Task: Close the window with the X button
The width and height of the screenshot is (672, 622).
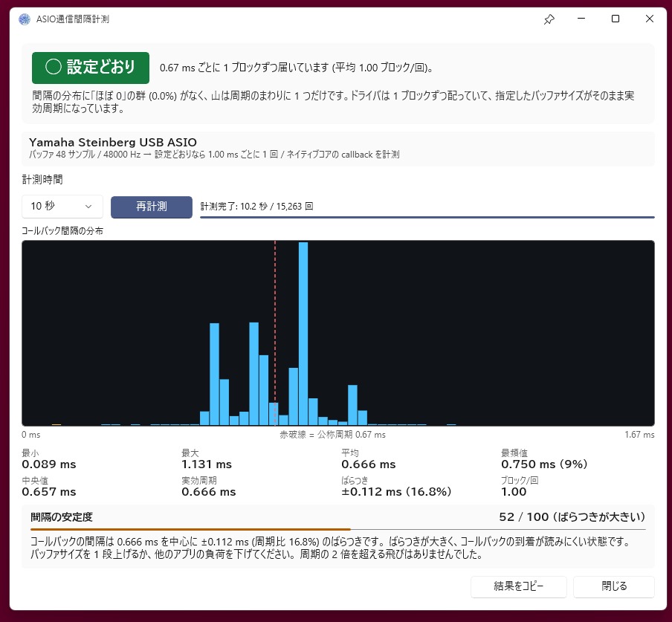Action: coord(649,19)
